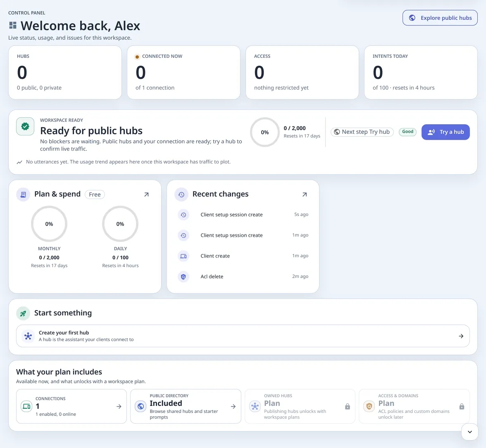Click the orange status dot beside Connected Now
486x448 pixels.
point(137,57)
